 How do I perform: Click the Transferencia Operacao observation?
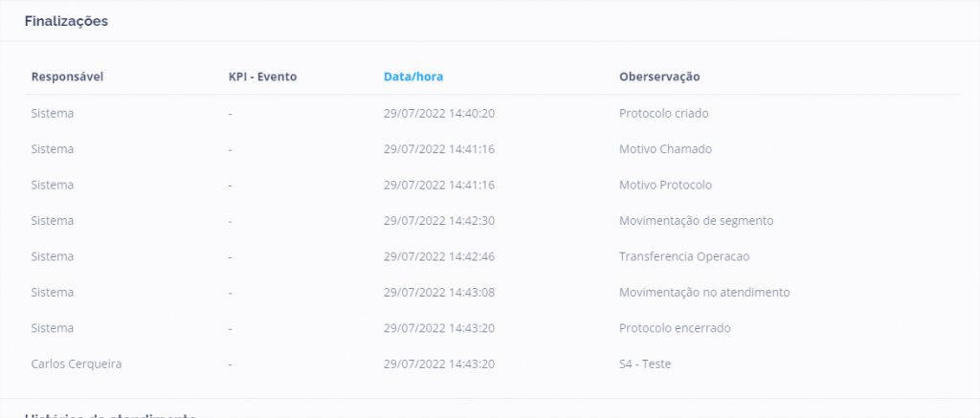(684, 256)
